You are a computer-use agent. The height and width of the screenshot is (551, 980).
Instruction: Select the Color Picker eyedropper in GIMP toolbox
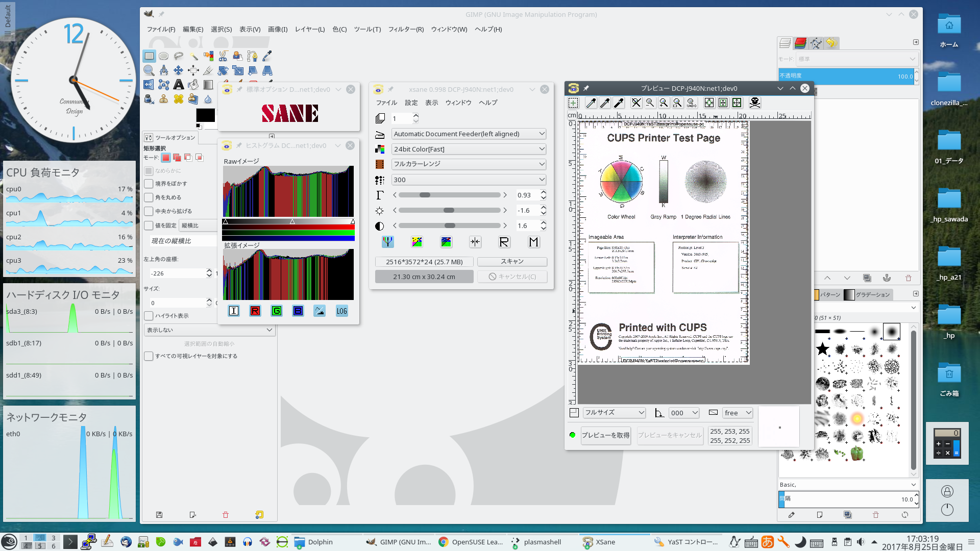(x=267, y=56)
